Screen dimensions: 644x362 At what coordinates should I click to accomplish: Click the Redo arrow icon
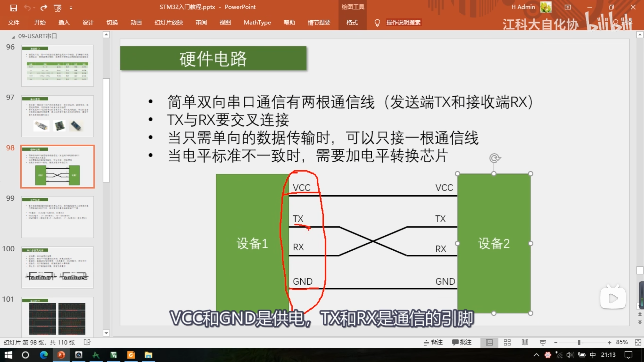pos(44,8)
